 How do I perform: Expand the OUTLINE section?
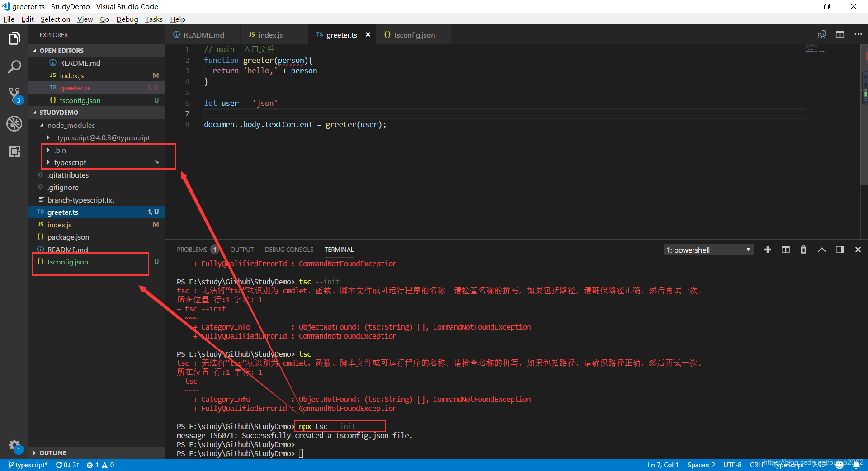pyautogui.click(x=97, y=452)
